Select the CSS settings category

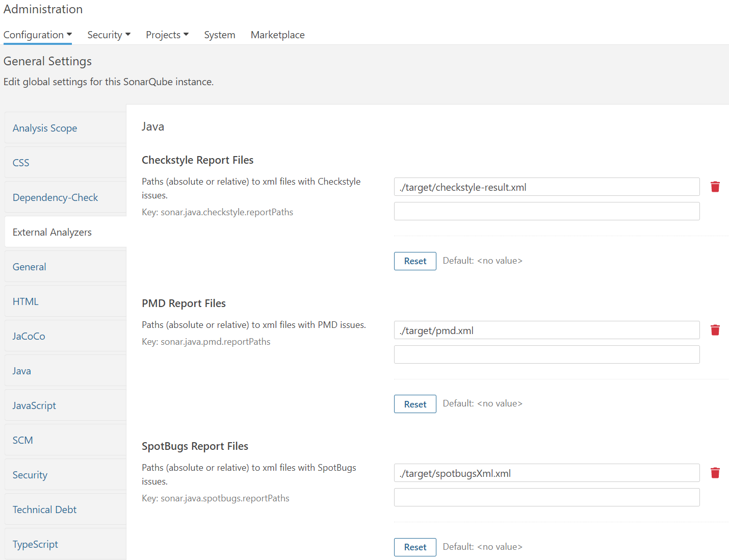coord(66,163)
